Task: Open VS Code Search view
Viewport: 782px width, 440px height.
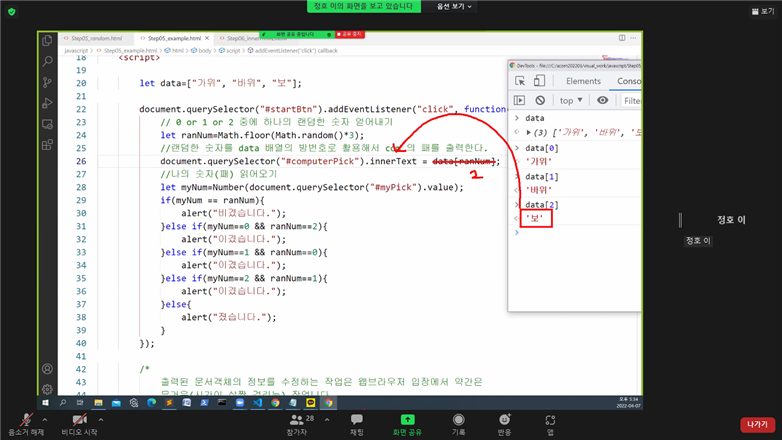Action: point(47,61)
